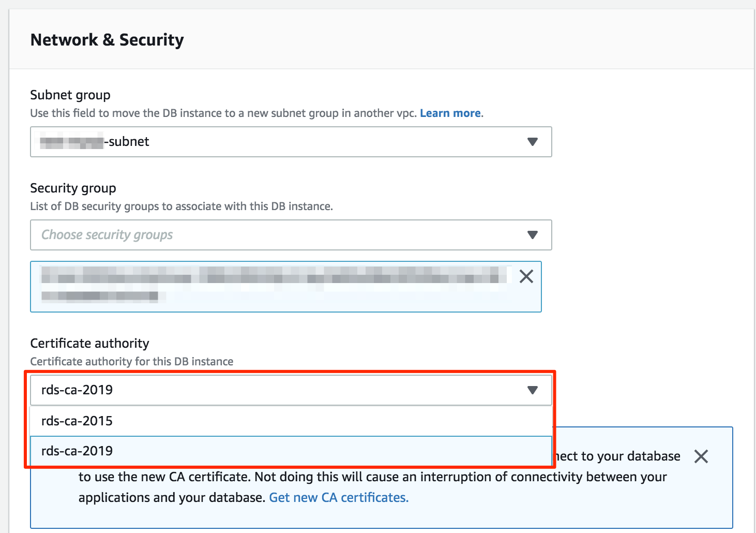Close the connectivity interruption warning message

pyautogui.click(x=701, y=456)
